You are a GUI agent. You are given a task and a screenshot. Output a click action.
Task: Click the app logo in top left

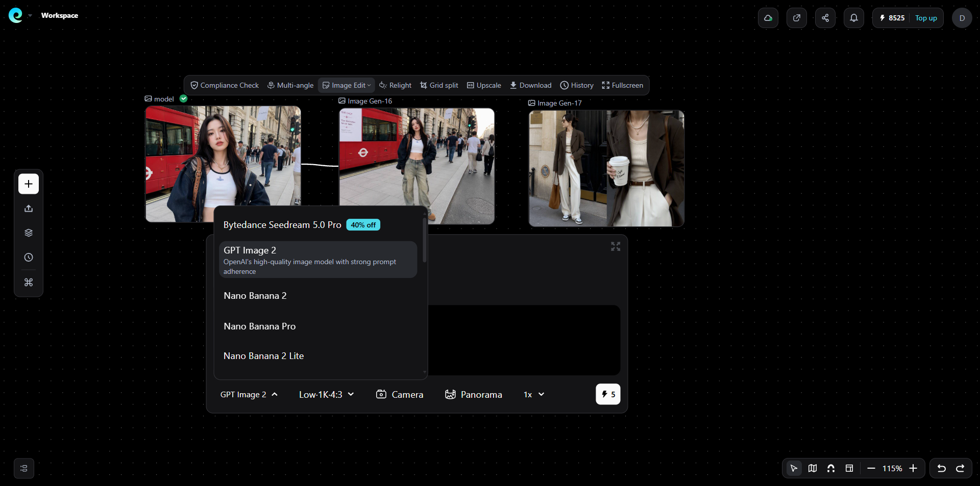click(16, 15)
